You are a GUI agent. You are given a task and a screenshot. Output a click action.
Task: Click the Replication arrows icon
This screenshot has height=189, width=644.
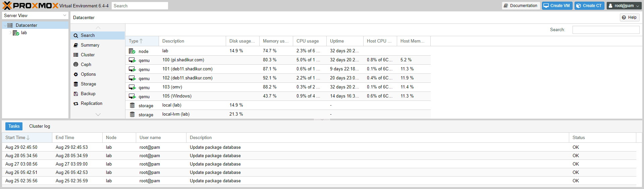tap(76, 104)
